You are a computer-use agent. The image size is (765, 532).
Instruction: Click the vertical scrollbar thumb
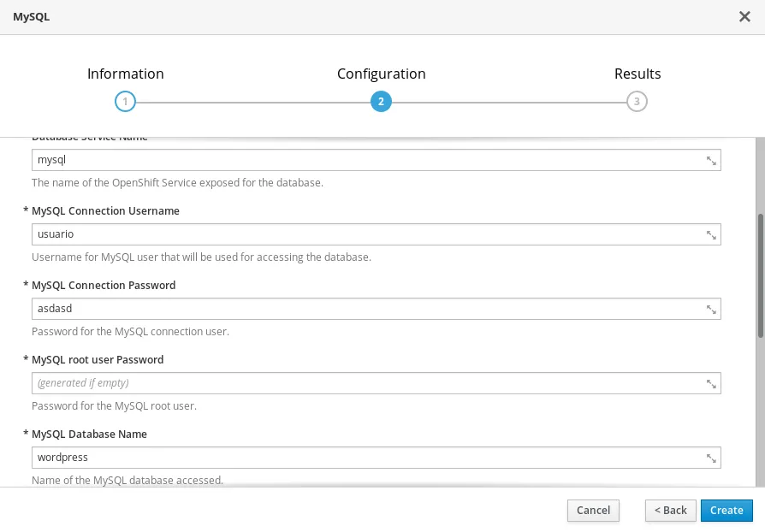click(760, 274)
